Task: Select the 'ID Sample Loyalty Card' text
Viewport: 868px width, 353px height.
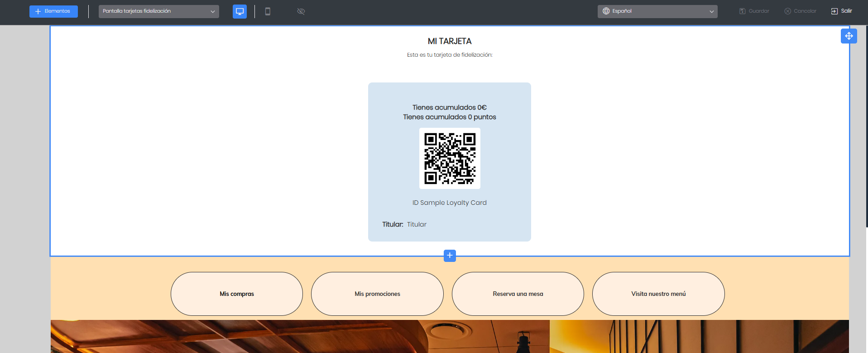Action: [x=450, y=203]
